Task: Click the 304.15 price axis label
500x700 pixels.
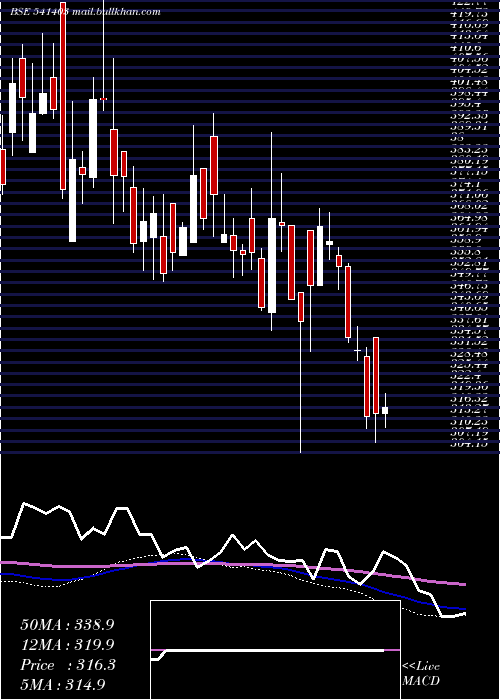Action: click(469, 444)
